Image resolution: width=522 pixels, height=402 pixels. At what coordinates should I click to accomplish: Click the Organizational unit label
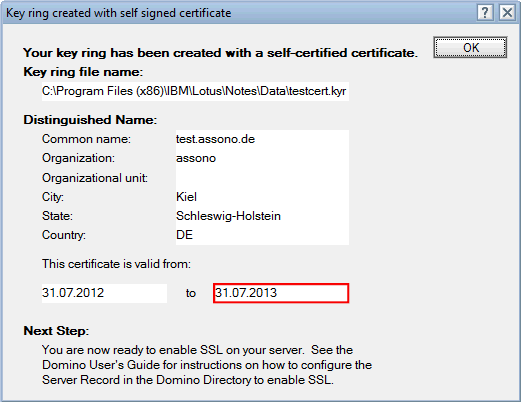pos(95,178)
